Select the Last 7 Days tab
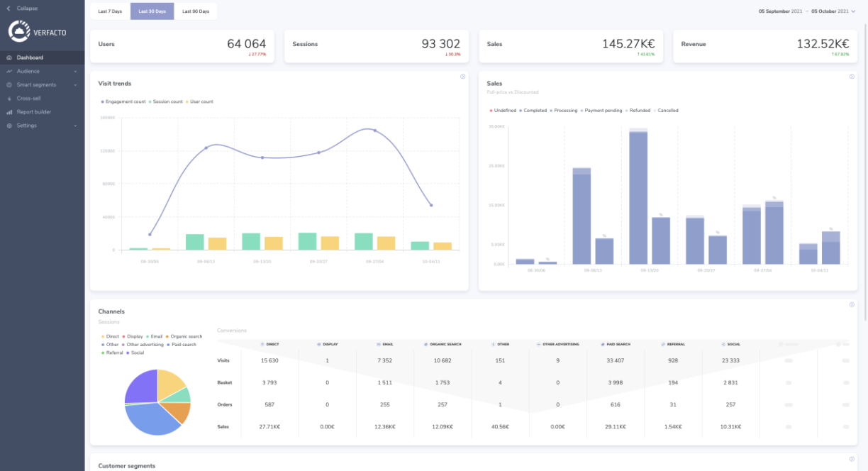This screenshot has height=471, width=868. point(110,11)
